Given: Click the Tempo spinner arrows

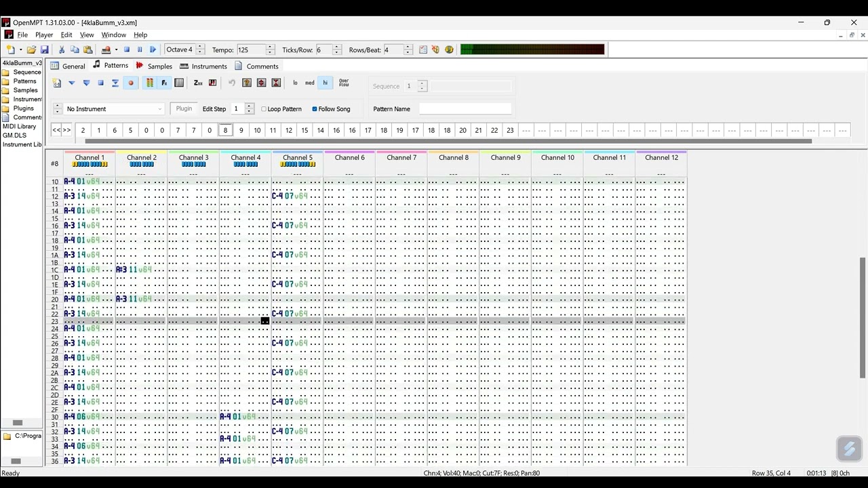Looking at the screenshot, I should tap(270, 49).
